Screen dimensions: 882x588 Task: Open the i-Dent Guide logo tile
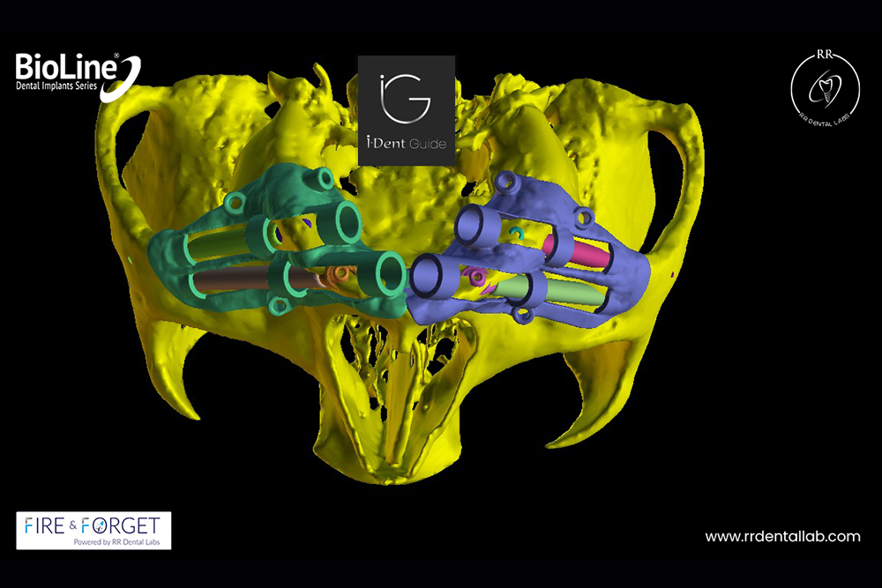coord(407,110)
